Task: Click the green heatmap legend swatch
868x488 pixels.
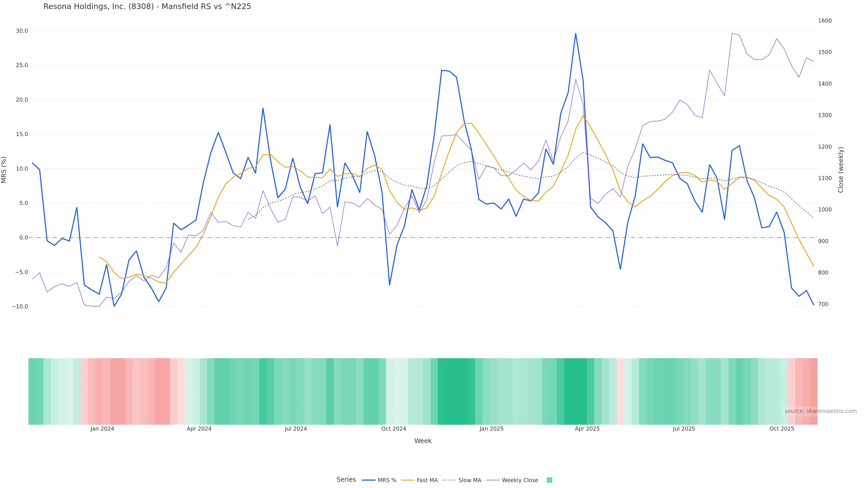Action: click(x=549, y=480)
